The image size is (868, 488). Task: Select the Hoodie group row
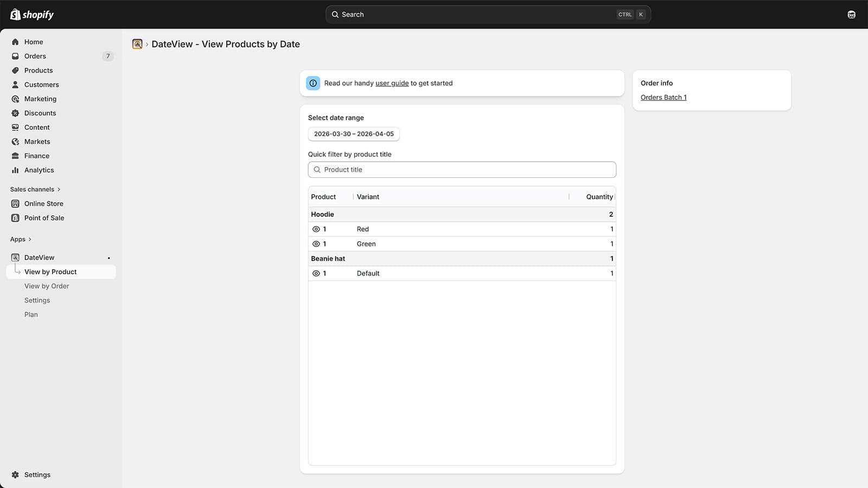462,214
